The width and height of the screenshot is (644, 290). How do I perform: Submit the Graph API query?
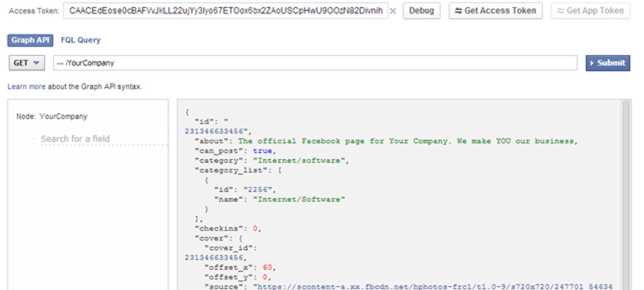coord(608,63)
